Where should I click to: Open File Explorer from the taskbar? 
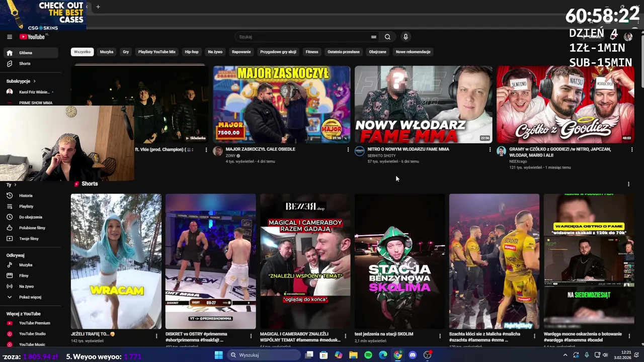tap(353, 355)
